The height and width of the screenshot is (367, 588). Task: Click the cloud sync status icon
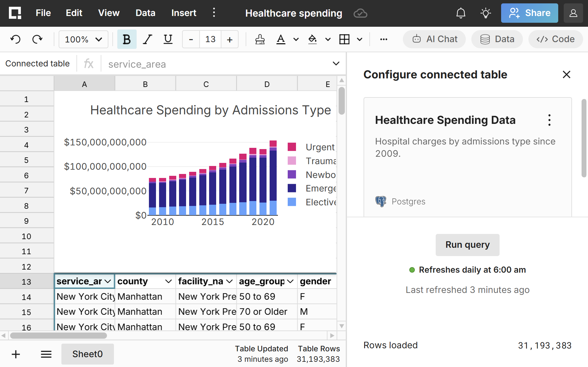pos(360,13)
